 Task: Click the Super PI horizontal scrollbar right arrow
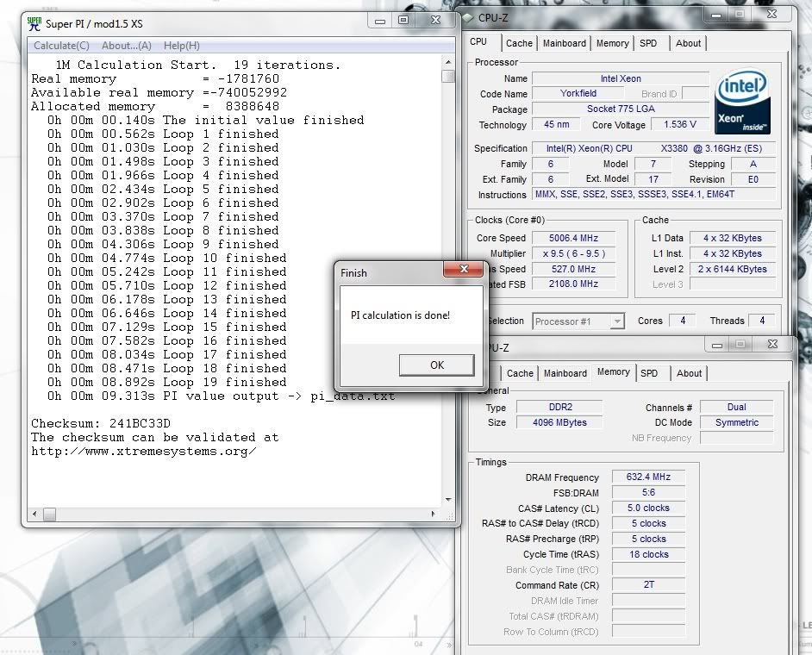click(433, 515)
